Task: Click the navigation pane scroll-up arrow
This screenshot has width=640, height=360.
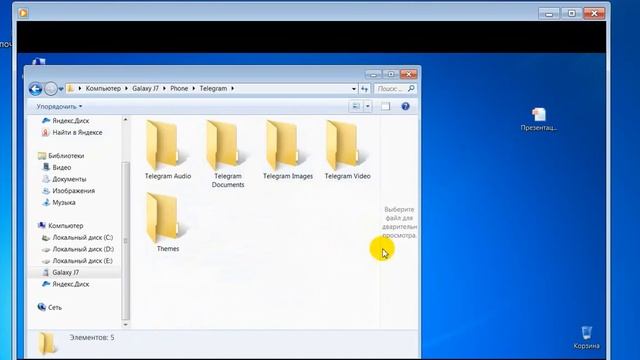Action: point(125,120)
